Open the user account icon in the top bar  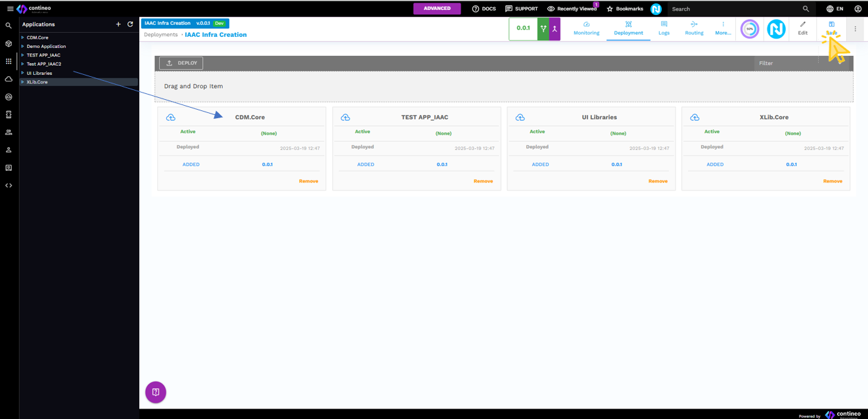(x=857, y=9)
